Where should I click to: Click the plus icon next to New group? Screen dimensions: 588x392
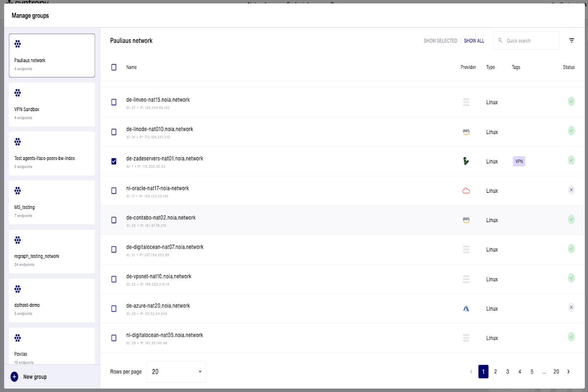coord(14,377)
